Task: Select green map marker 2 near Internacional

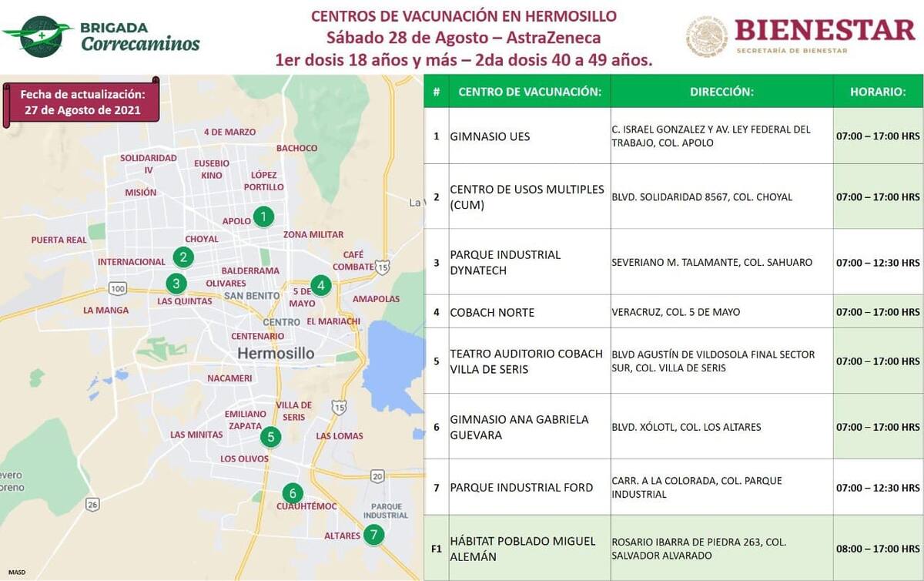Action: coord(182,257)
